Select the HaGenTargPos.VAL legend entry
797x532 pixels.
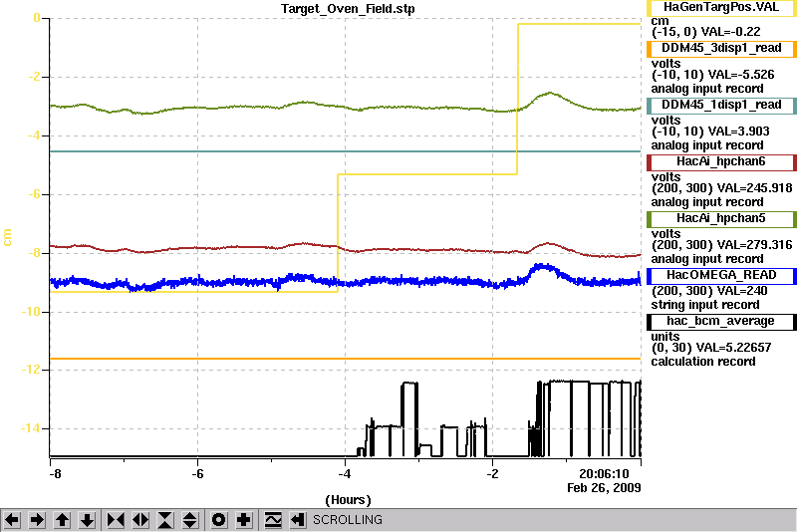click(721, 7)
